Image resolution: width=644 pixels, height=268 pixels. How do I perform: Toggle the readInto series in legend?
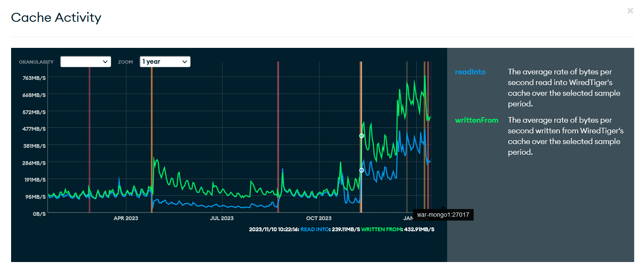point(470,72)
